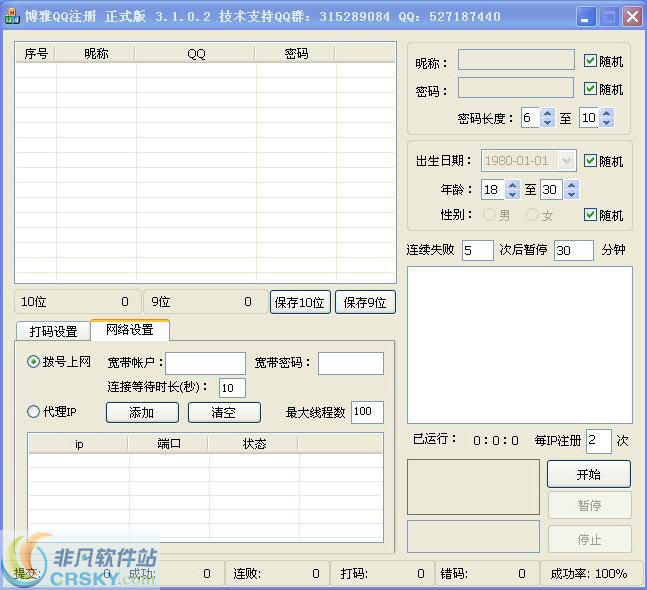Click the log output text area
Screen dimensions: 647x590
(520, 345)
